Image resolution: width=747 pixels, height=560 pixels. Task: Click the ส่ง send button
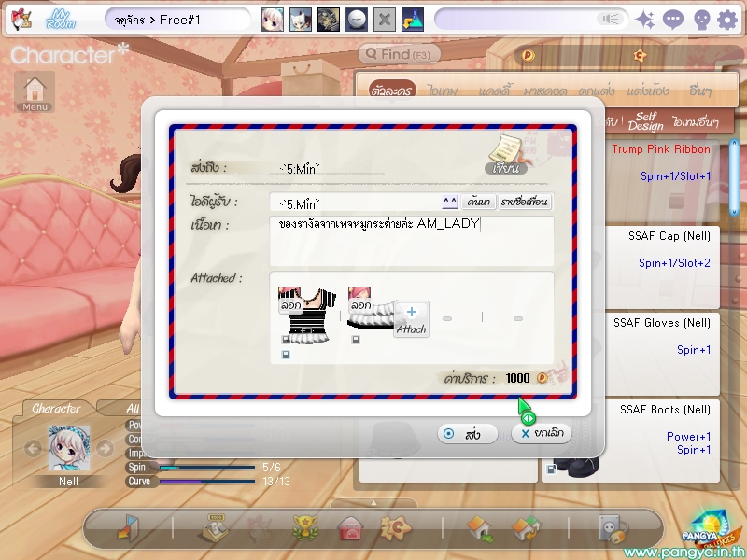click(x=468, y=434)
